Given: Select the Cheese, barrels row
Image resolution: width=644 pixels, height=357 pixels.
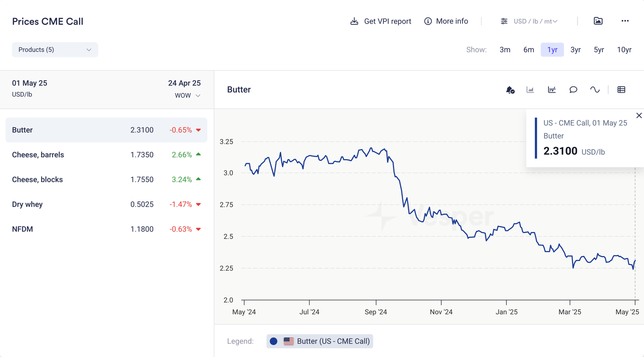Looking at the screenshot, I should click(106, 155).
